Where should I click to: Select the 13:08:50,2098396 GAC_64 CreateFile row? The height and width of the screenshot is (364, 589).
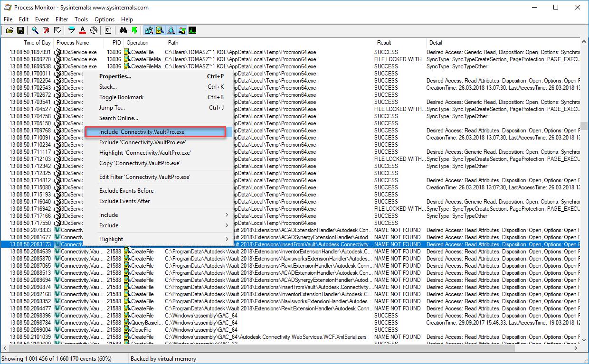click(237, 316)
